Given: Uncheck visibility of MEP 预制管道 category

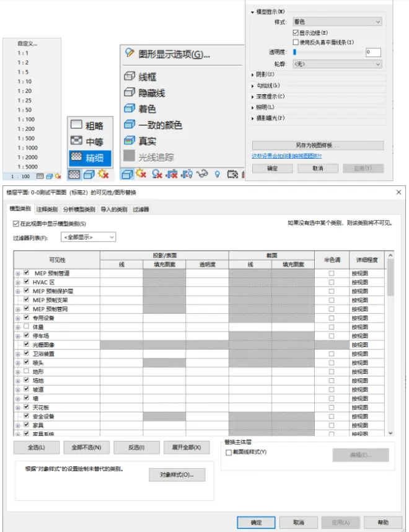Looking at the screenshot, I should pos(27,273).
